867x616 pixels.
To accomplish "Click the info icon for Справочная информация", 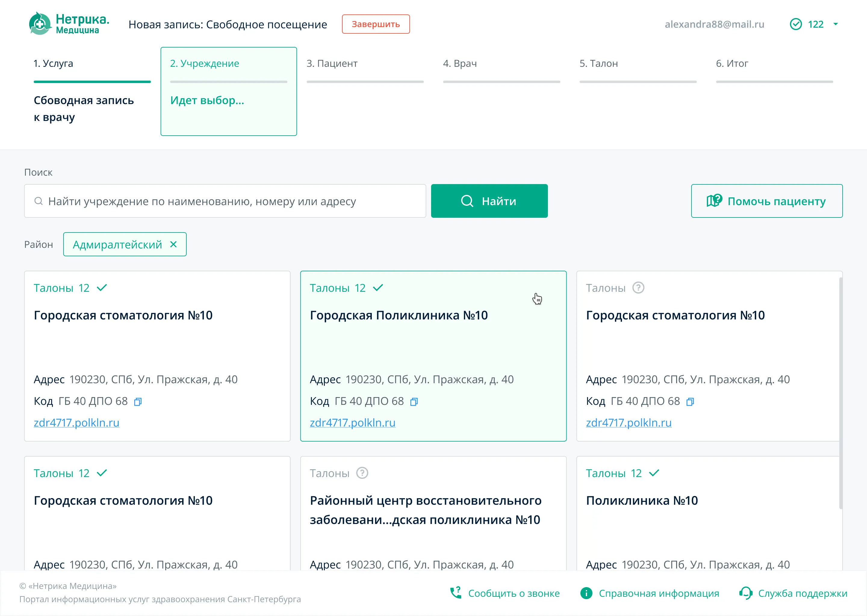I will [x=586, y=593].
